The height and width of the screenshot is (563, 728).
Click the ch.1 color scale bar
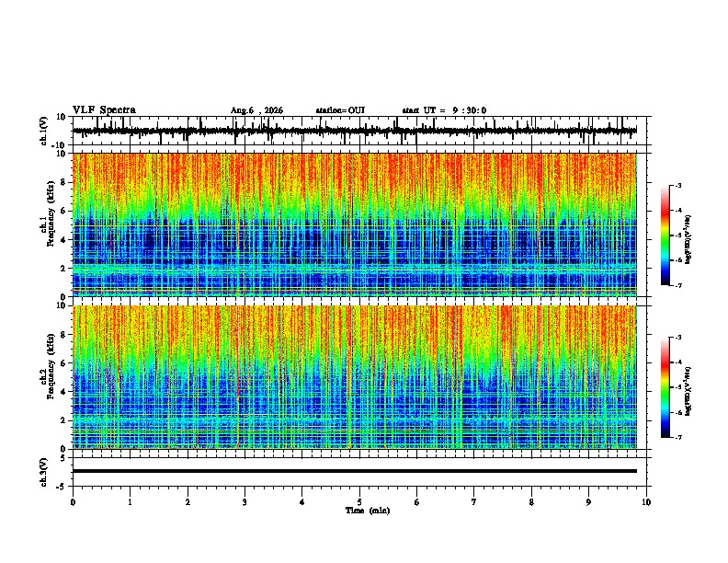[x=665, y=236]
